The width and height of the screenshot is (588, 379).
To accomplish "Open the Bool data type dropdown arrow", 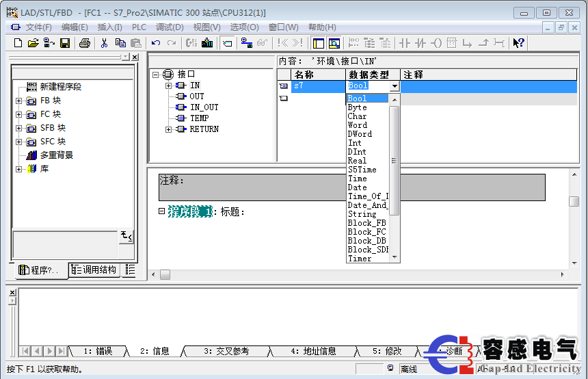I will coord(395,86).
